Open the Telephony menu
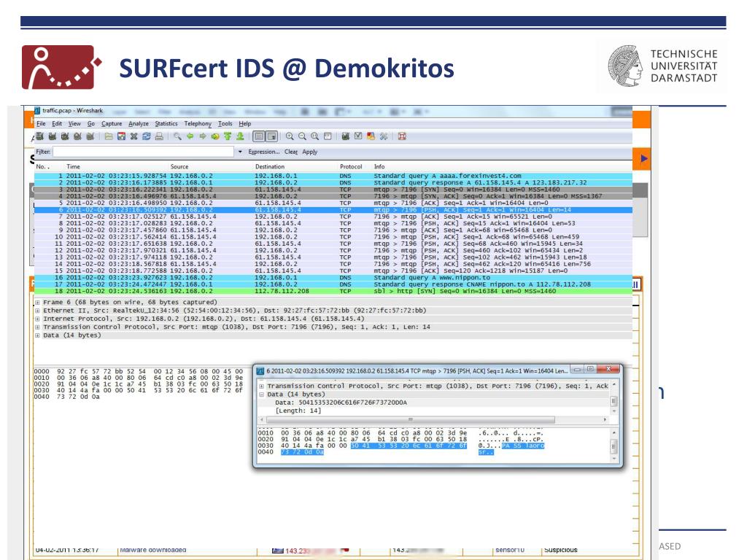The width and height of the screenshot is (747, 560). pyautogui.click(x=198, y=124)
